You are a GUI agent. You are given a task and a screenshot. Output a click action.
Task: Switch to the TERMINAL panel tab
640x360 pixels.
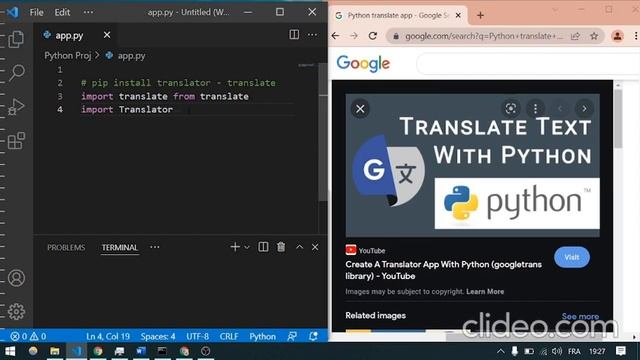click(120, 247)
